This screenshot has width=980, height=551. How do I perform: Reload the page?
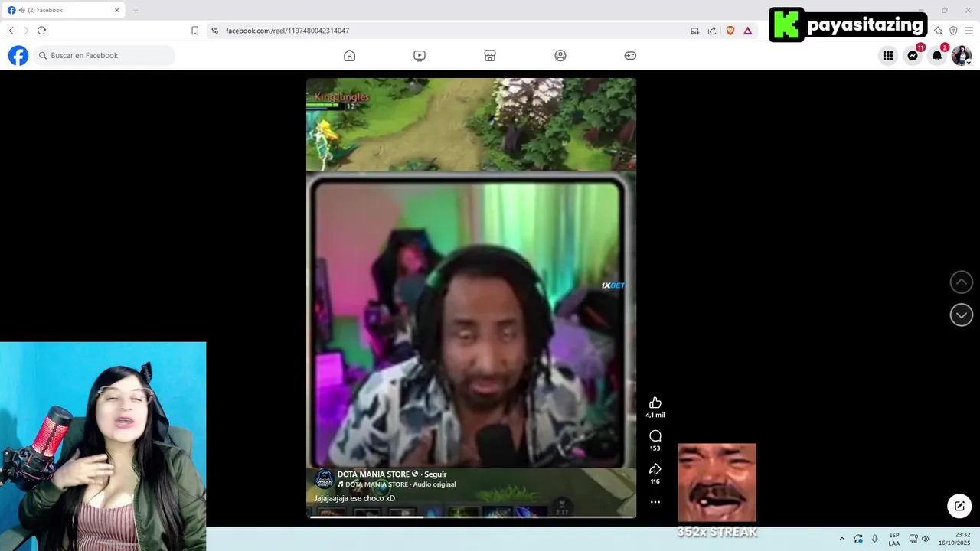point(42,31)
